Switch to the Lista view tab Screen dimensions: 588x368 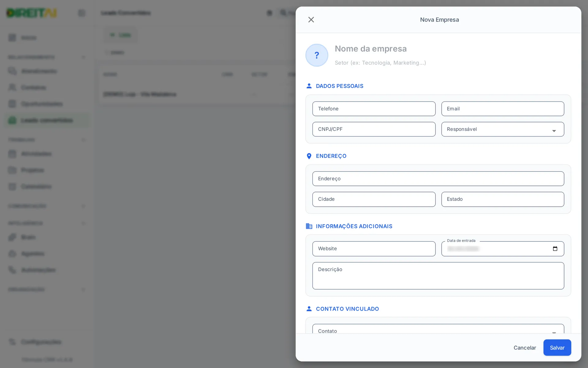pos(120,35)
